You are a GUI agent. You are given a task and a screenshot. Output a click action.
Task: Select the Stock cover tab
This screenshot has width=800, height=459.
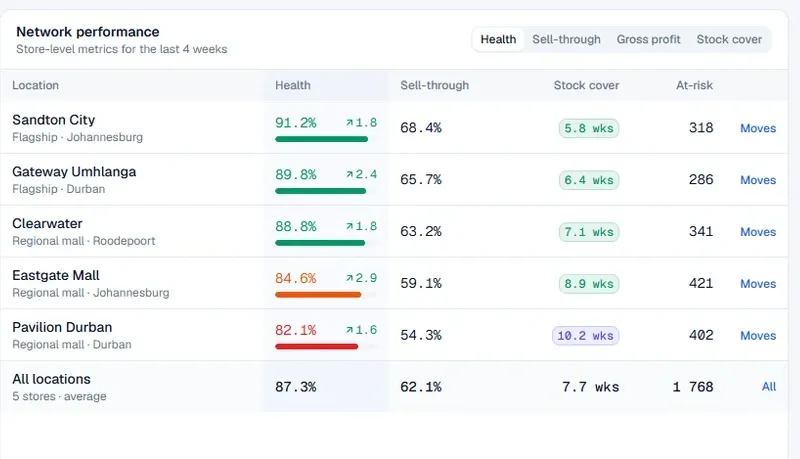click(729, 39)
